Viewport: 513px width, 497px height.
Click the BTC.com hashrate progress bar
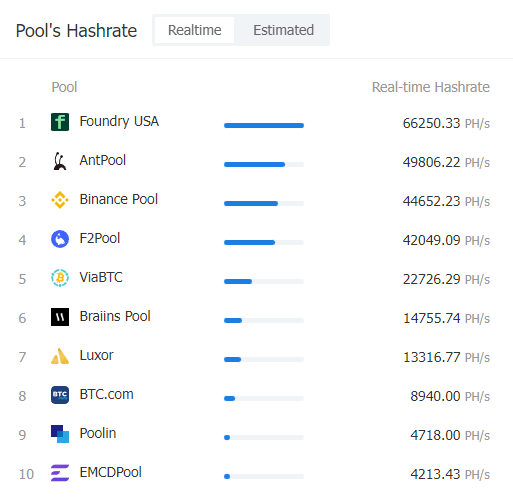[x=264, y=398]
